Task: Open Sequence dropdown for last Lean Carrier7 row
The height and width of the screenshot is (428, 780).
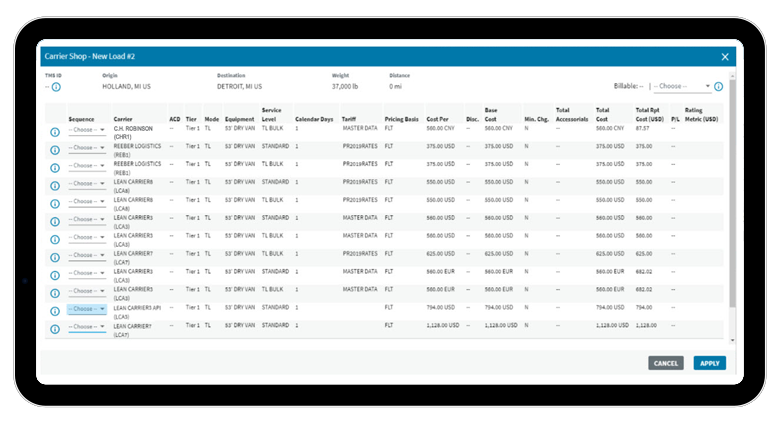Action: point(87,328)
